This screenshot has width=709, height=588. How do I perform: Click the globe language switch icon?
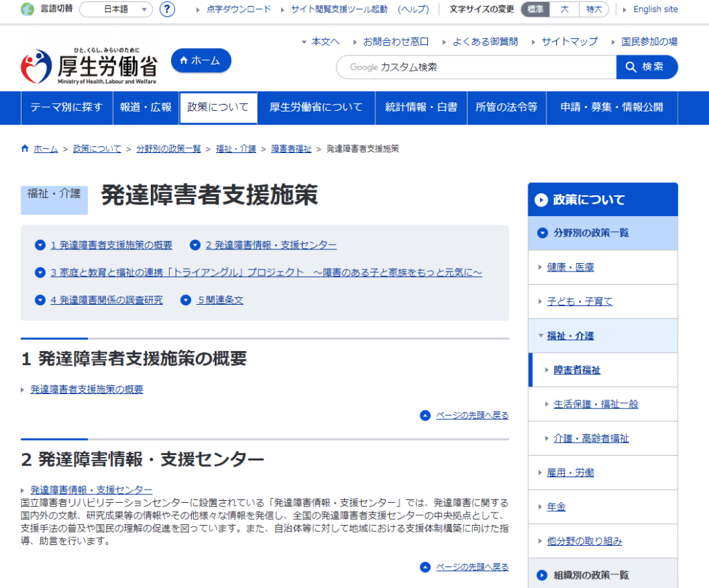coord(28,10)
